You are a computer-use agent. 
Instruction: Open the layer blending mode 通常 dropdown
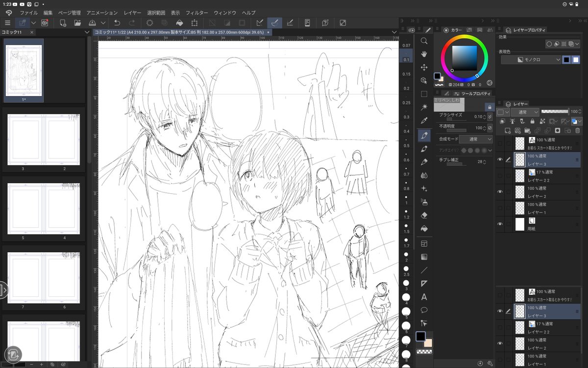point(525,112)
